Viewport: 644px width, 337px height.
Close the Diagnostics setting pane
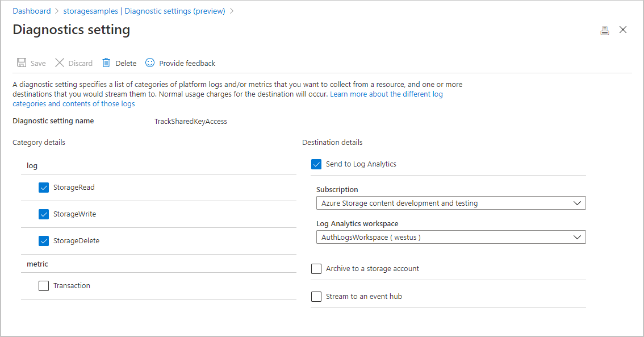(623, 30)
